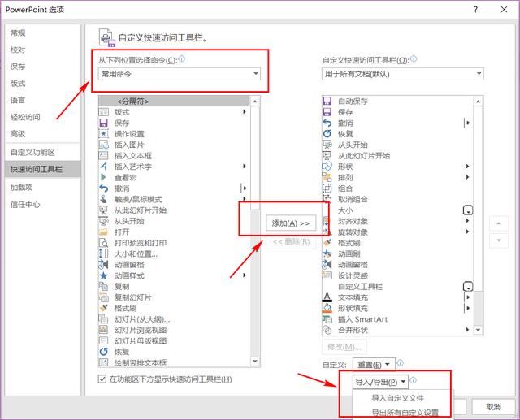Expand arrow beside 形状 in right list
Screen dimensions: 520x420
[468, 166]
